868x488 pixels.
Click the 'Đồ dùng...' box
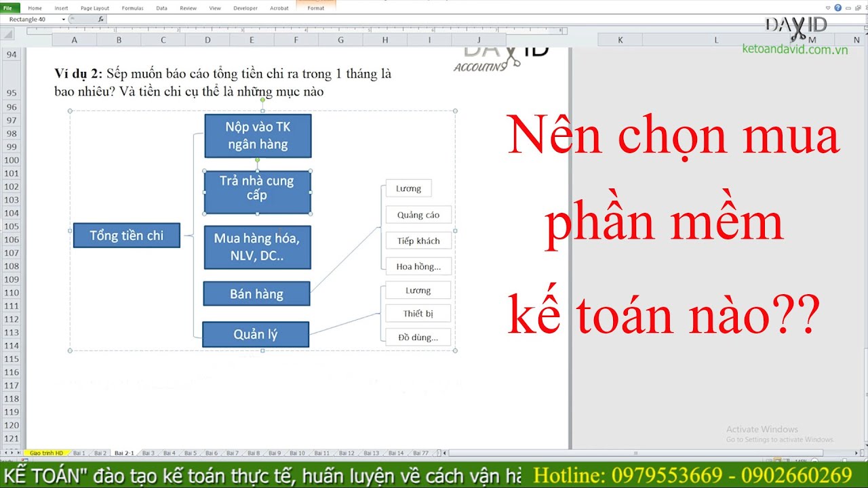point(418,337)
